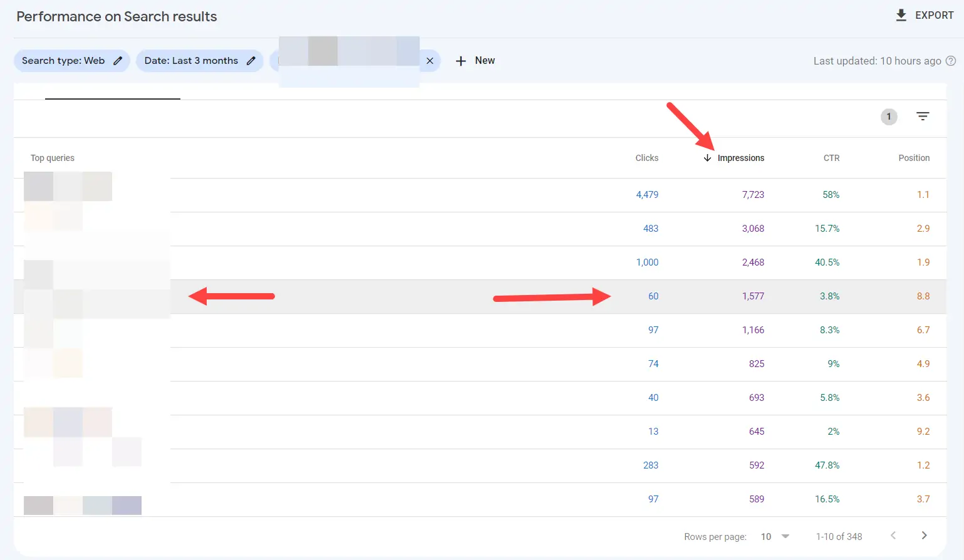The height and width of the screenshot is (560, 964).
Task: Select the Top queries column header
Action: [52, 158]
